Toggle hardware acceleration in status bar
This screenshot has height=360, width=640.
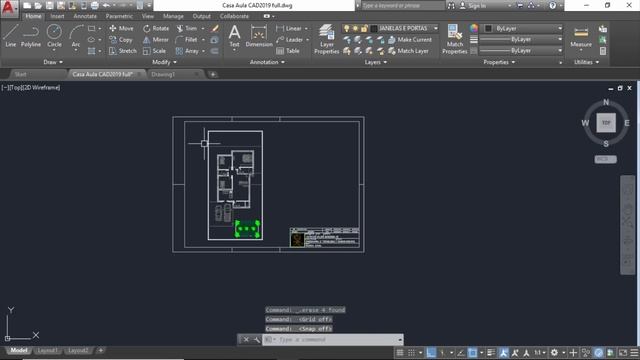(599, 353)
